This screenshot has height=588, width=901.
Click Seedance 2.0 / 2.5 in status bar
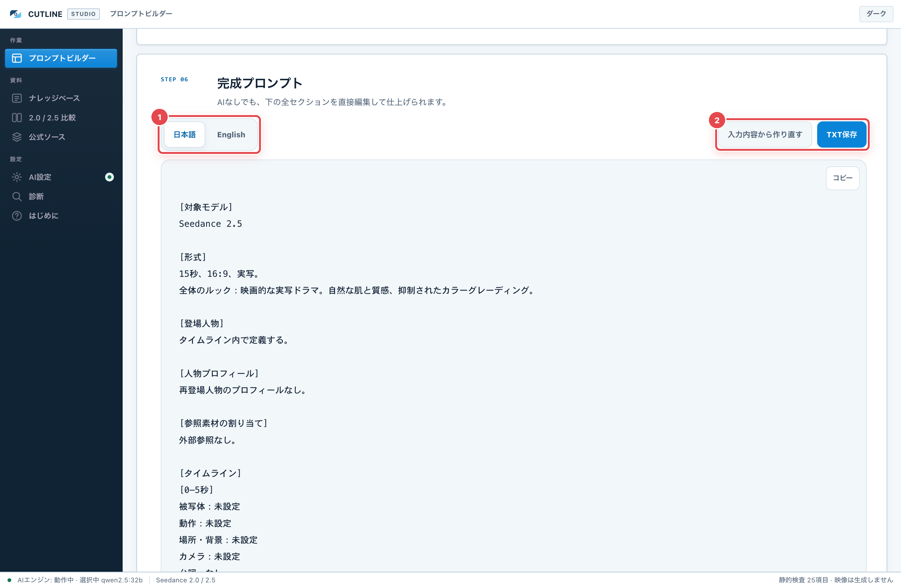186,580
